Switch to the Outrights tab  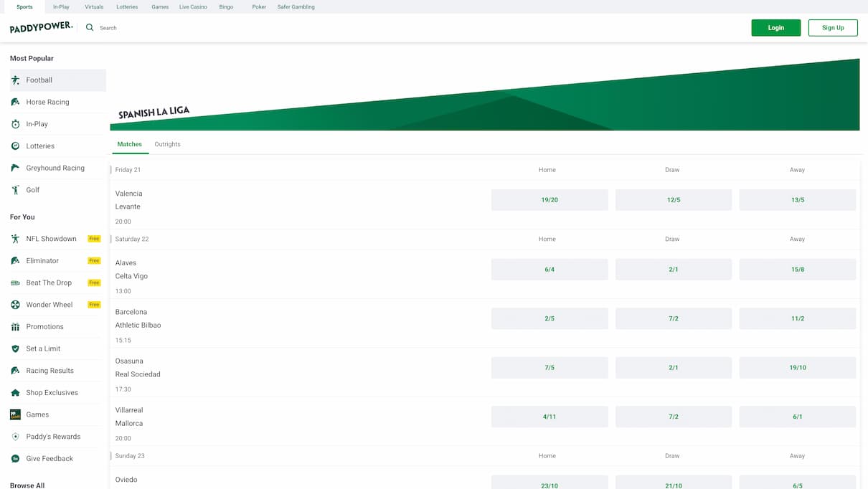pyautogui.click(x=167, y=144)
